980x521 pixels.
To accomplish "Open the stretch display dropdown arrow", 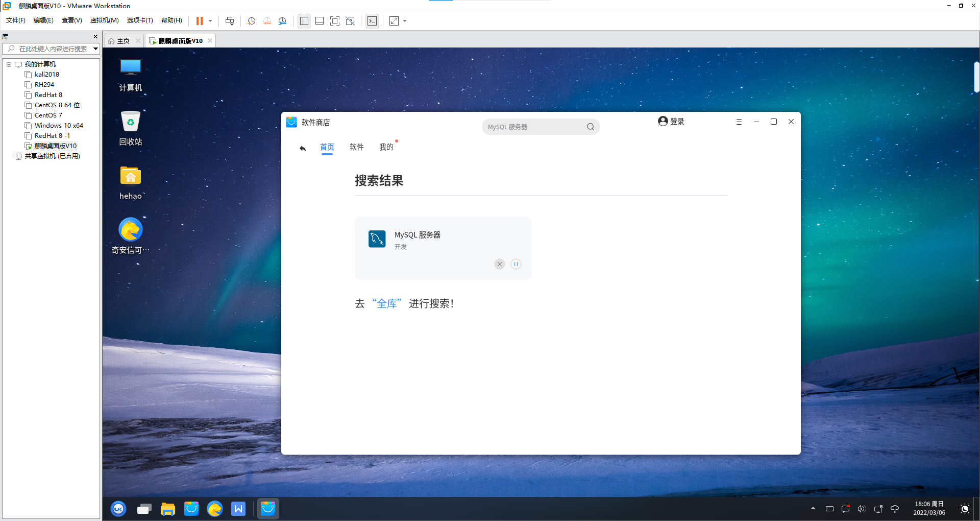I will 405,21.
